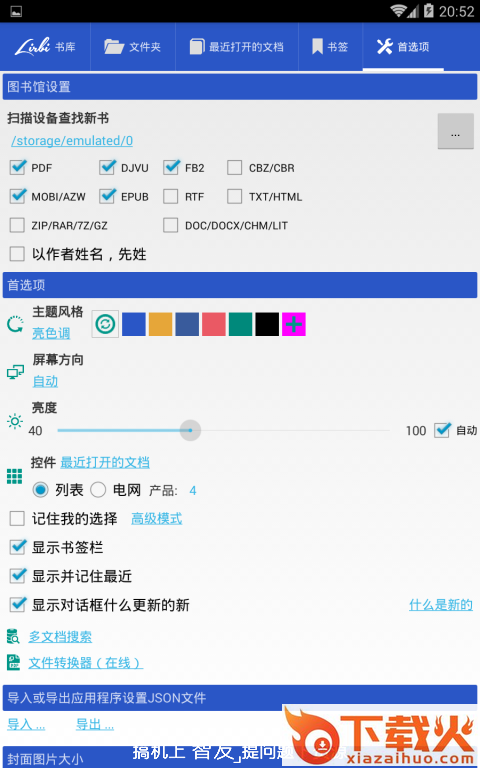The height and width of the screenshot is (768, 480).
Task: Enable the CBZ/CBR format checkbox
Action: [x=235, y=168]
